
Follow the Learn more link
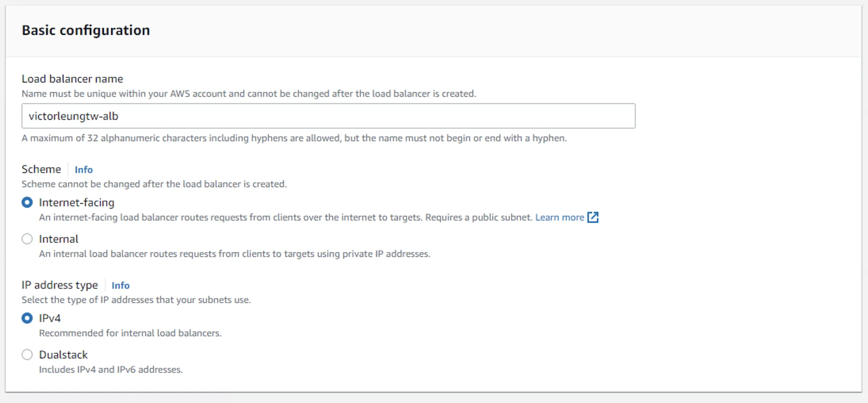tap(560, 218)
